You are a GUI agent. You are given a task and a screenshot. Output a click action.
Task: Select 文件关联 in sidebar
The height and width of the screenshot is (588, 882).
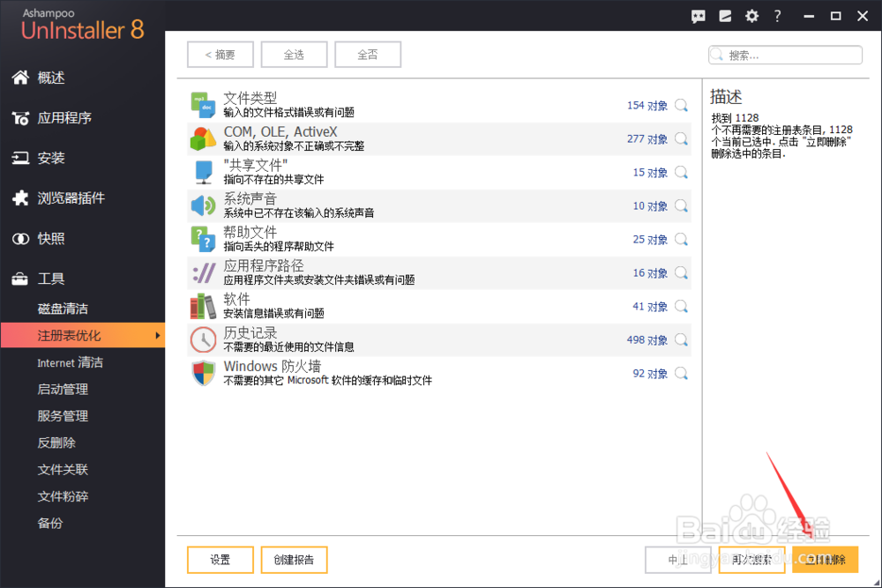click(63, 469)
